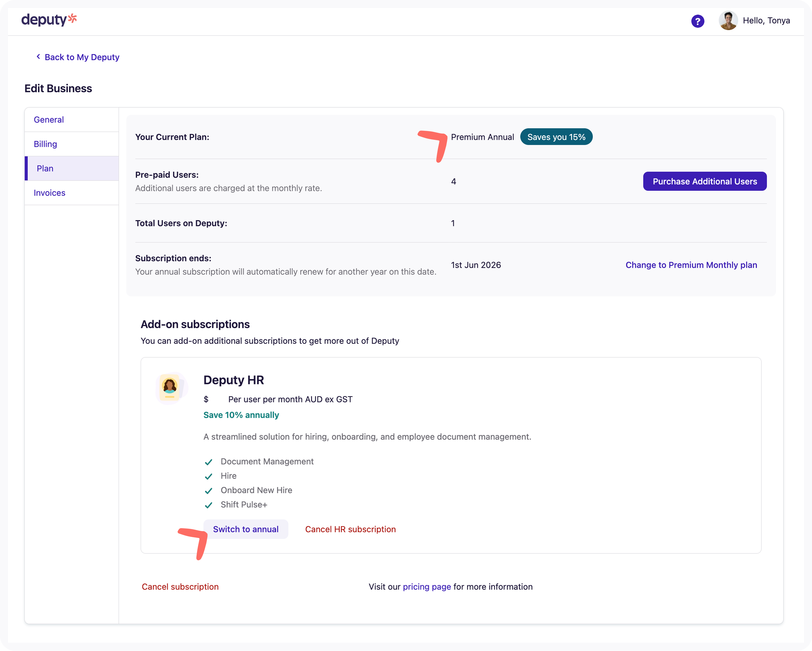The height and width of the screenshot is (651, 812).
Task: Switch Deputy HR to annual
Action: coord(246,529)
